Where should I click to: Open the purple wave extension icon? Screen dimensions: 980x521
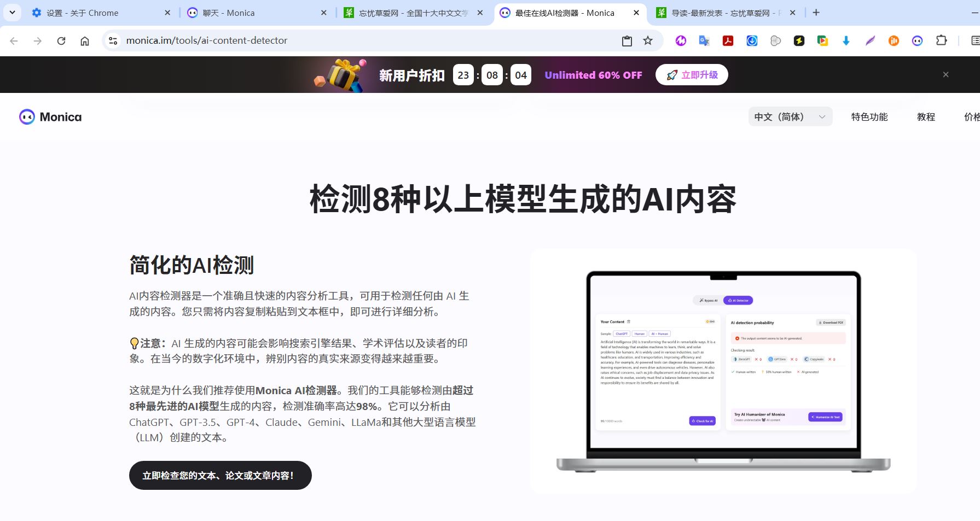tap(681, 40)
